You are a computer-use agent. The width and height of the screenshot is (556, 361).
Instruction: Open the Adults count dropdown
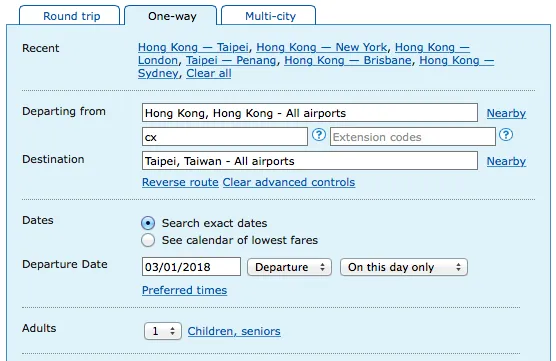pyautogui.click(x=163, y=331)
